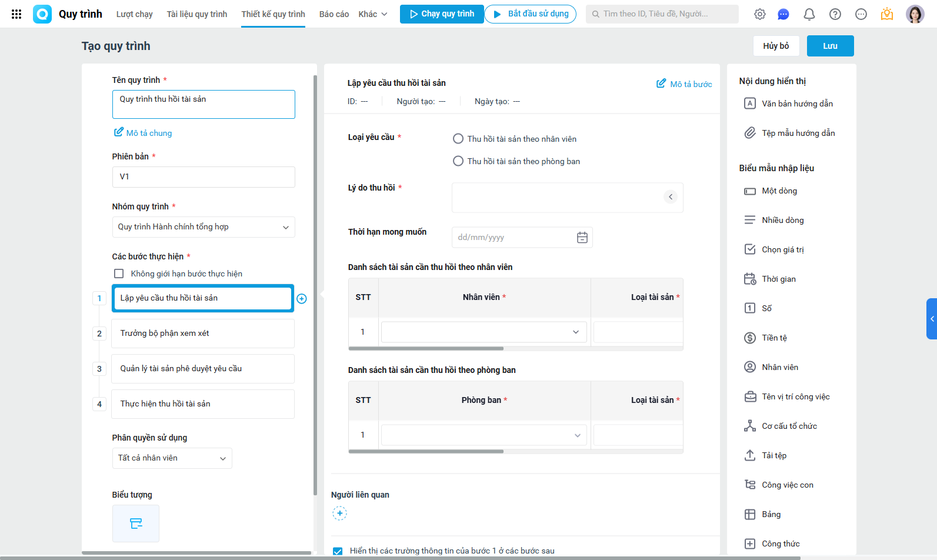The height and width of the screenshot is (560, 937).
Task: Click the Biểu tượng process icon tile
Action: pyautogui.click(x=136, y=524)
